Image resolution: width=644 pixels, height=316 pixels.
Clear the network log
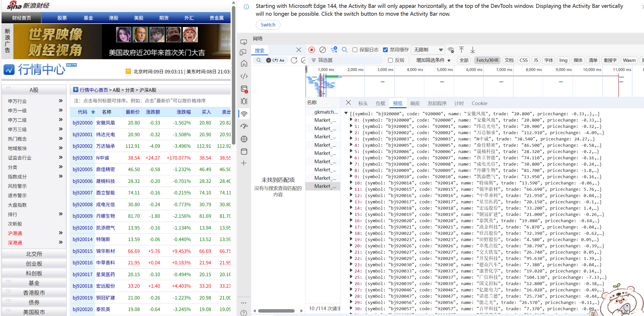pos(322,50)
